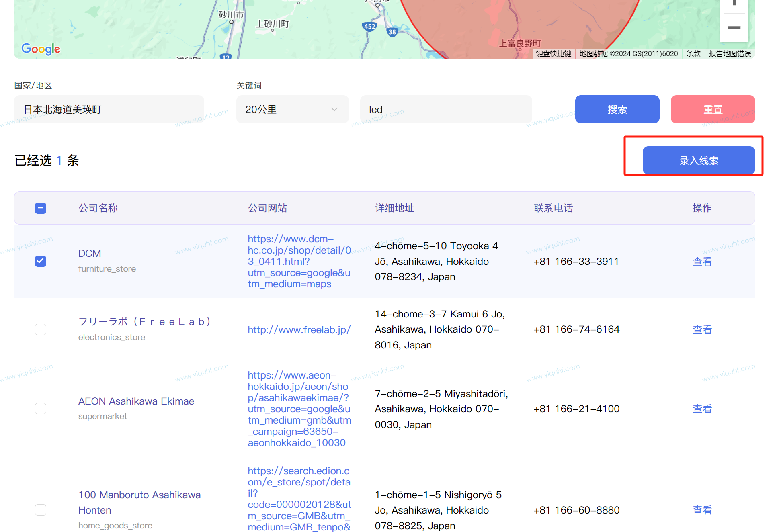This screenshot has width=777, height=532.
Task: Click the furniture_store category label
Action: pyautogui.click(x=107, y=269)
